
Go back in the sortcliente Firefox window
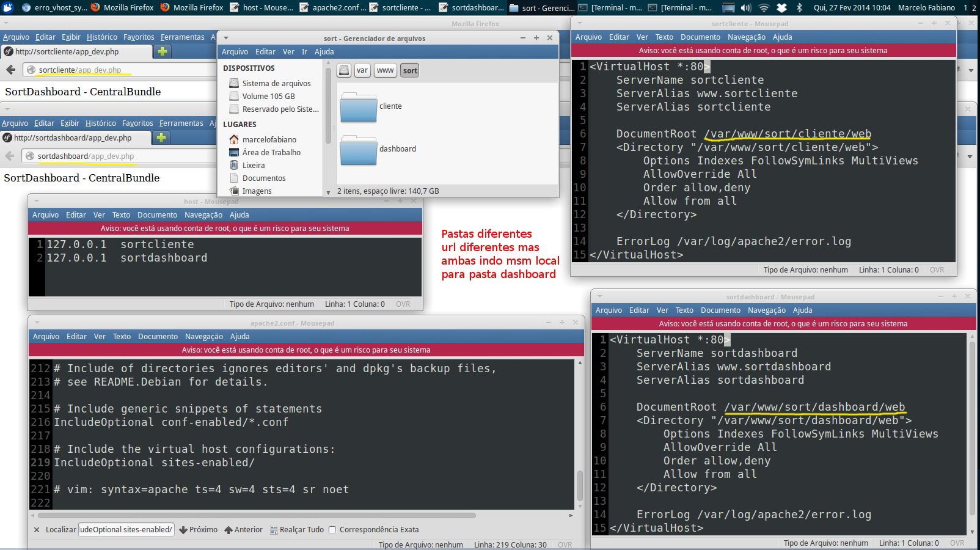[10, 70]
